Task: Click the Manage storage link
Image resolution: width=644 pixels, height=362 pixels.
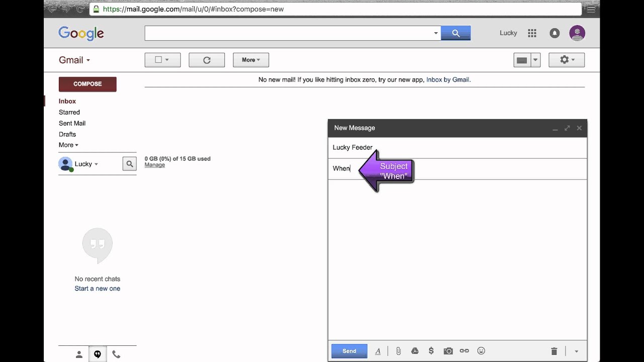Action: click(154, 165)
